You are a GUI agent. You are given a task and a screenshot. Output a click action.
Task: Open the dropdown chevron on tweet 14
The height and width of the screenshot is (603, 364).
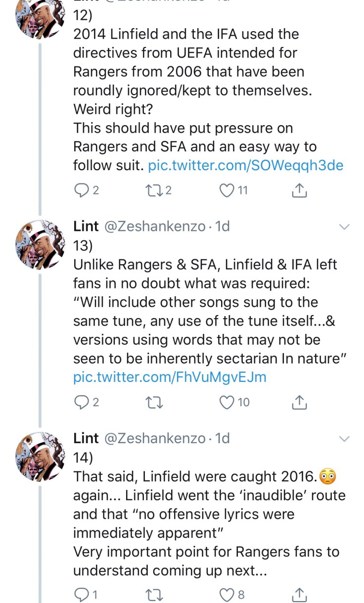point(344,439)
